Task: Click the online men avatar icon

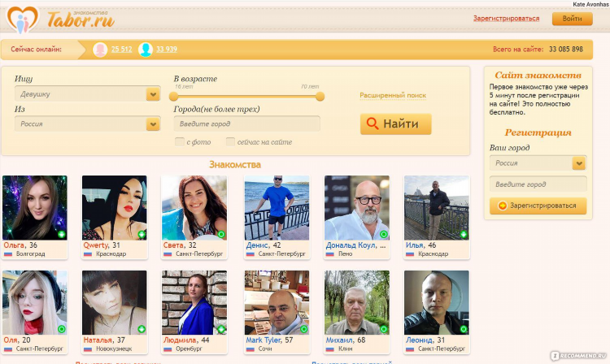Action: point(145,50)
